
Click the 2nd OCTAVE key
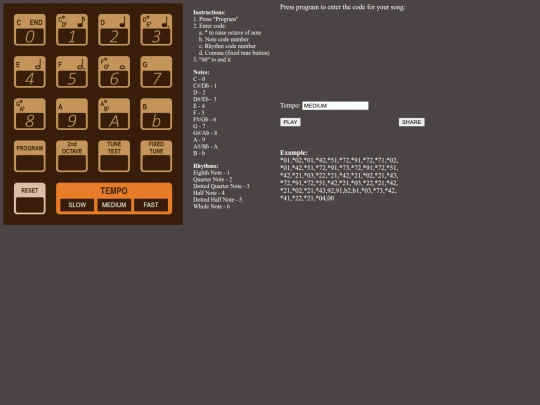coord(72,156)
